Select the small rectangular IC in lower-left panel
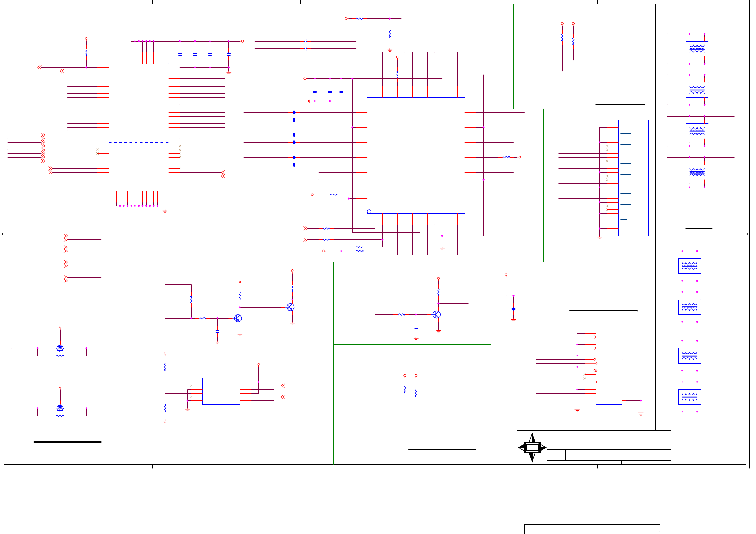This screenshot has width=756, height=534. 221,391
